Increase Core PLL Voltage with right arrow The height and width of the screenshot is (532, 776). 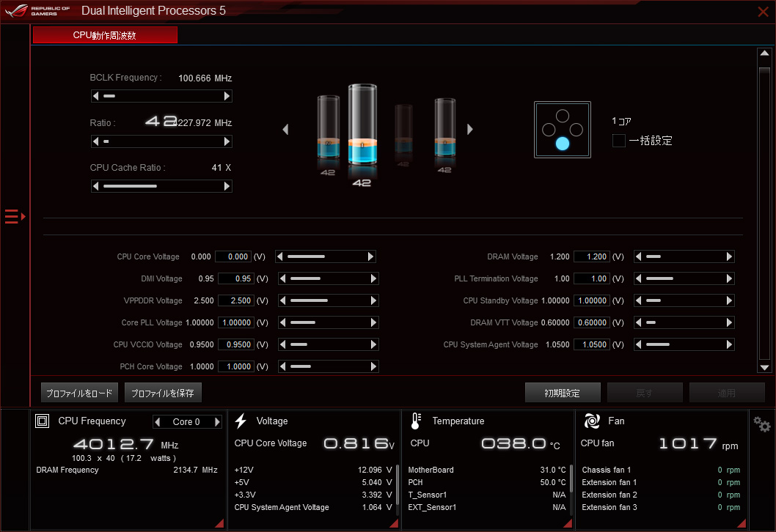pyautogui.click(x=373, y=322)
